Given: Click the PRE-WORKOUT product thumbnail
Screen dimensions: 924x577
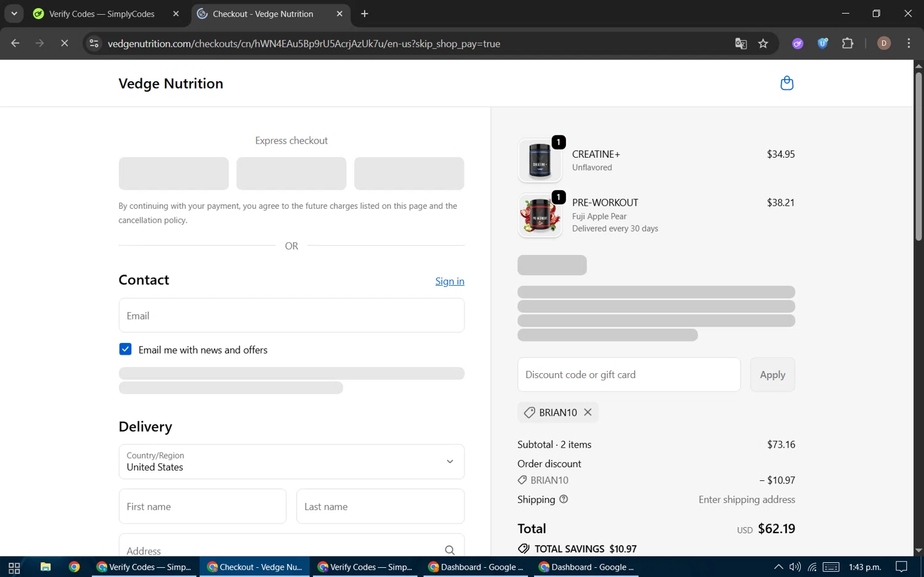Looking at the screenshot, I should tap(540, 216).
